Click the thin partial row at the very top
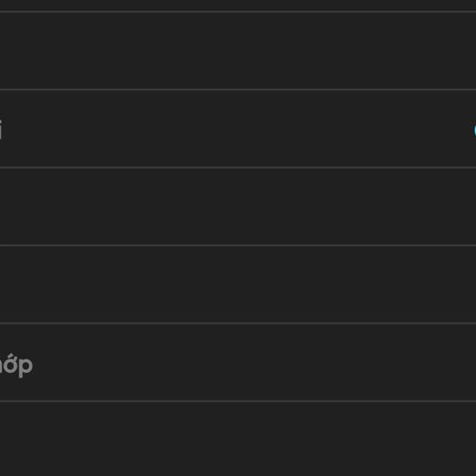Image resolution: width=476 pixels, height=476 pixels. tap(238, 5)
